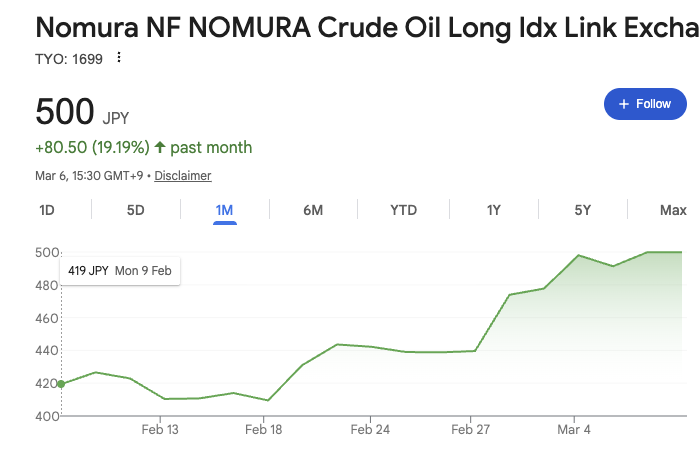The width and height of the screenshot is (700, 459).
Task: Show the 6M chart range
Action: [x=313, y=210]
